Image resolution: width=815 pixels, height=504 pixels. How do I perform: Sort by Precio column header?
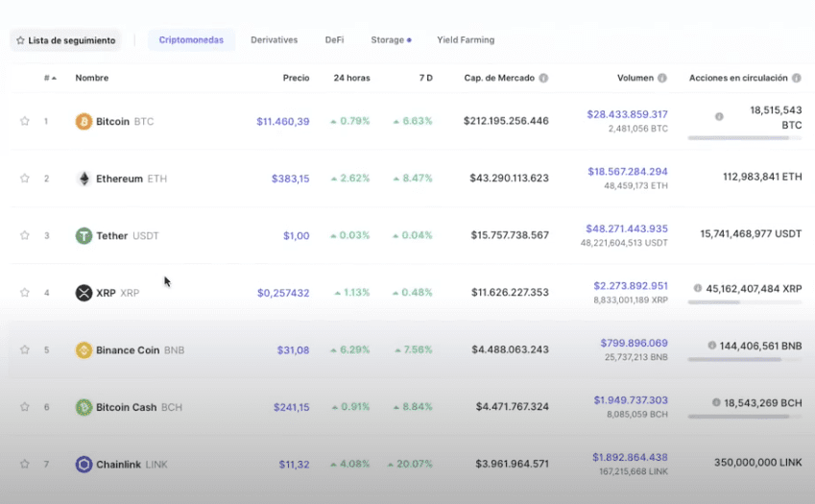coord(296,78)
